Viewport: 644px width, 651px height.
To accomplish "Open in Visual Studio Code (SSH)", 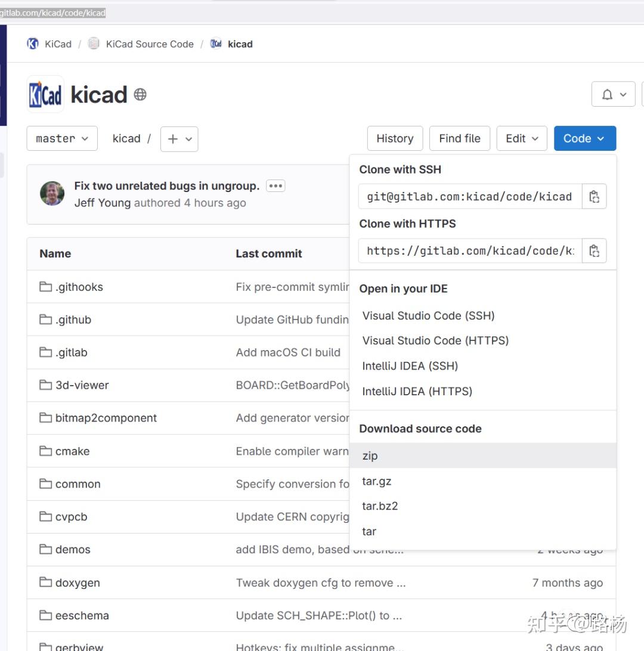I will click(x=428, y=315).
